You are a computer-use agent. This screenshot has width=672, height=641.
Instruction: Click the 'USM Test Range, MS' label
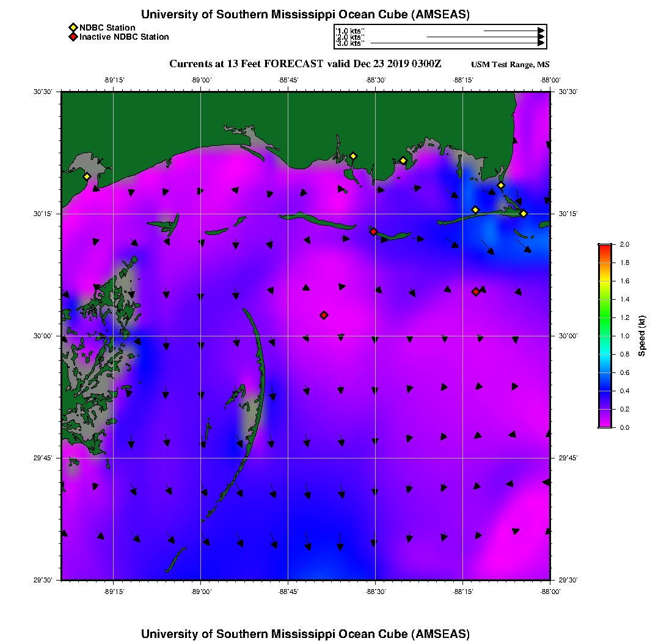pyautogui.click(x=510, y=65)
